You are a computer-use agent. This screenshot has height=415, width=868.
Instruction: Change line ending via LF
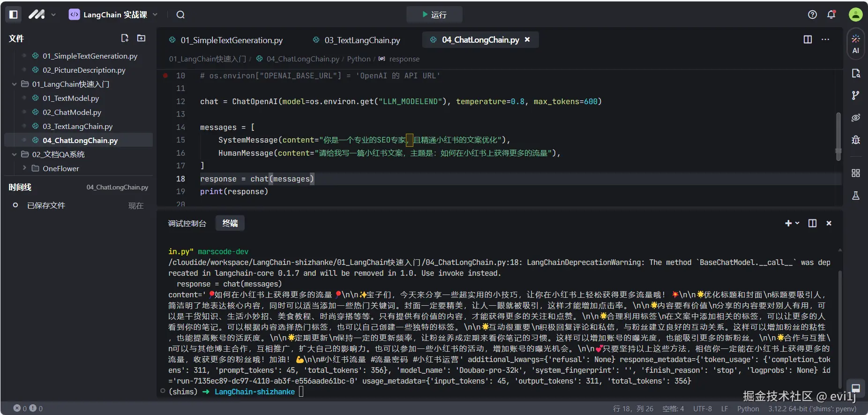click(x=725, y=408)
